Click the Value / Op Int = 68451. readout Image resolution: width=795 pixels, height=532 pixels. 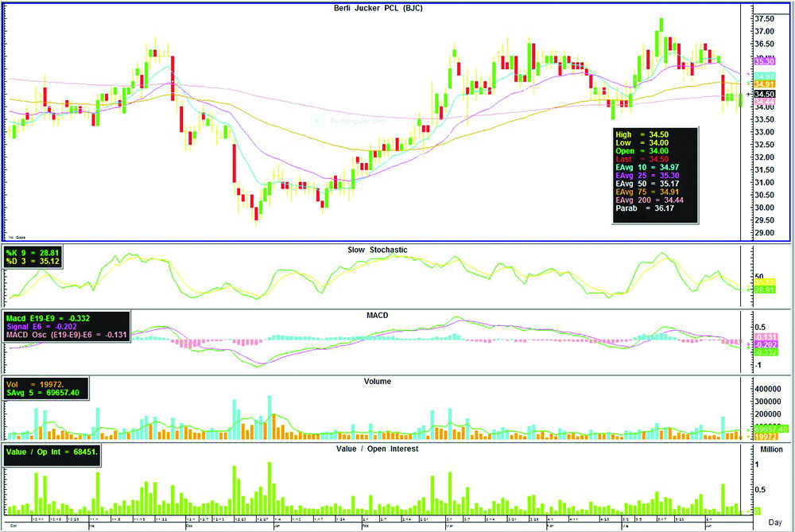click(52, 452)
